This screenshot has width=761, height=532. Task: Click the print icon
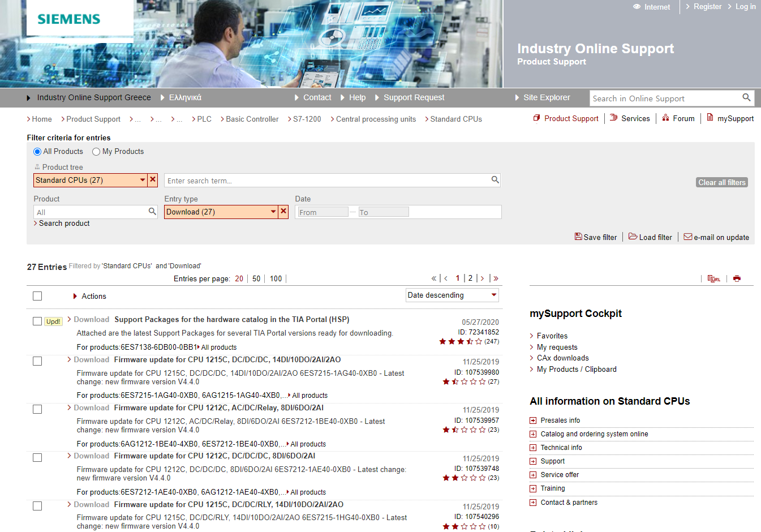737,278
